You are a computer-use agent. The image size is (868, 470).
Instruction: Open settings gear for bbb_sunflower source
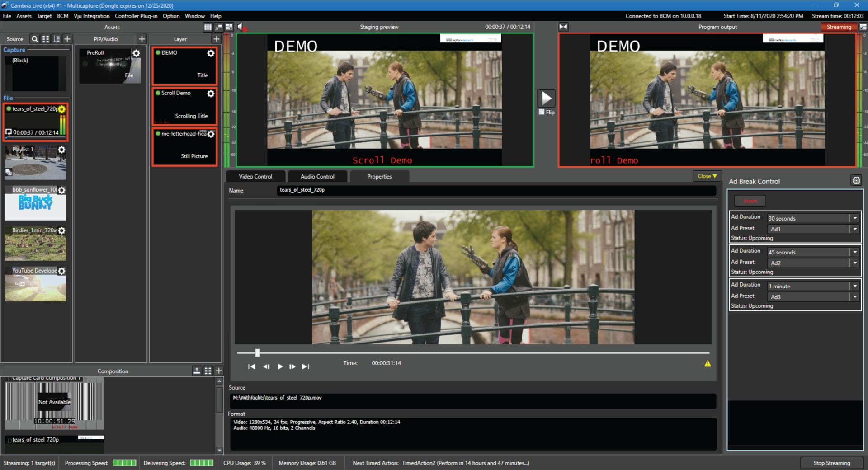(x=62, y=190)
